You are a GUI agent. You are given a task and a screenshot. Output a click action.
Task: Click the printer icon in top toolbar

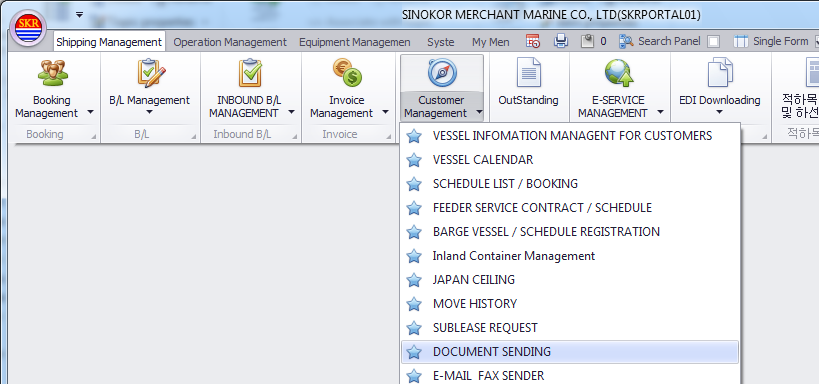tap(561, 41)
